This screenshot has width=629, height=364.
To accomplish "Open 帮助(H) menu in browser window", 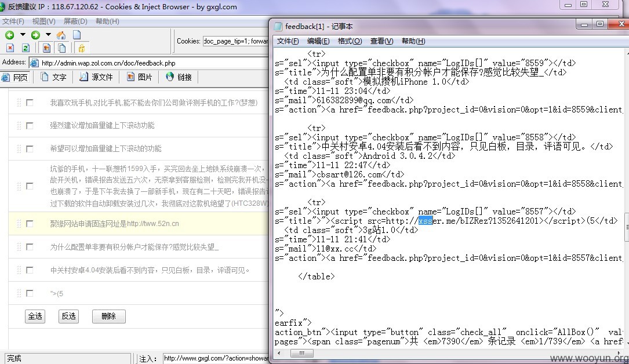I will pyautogui.click(x=107, y=21).
